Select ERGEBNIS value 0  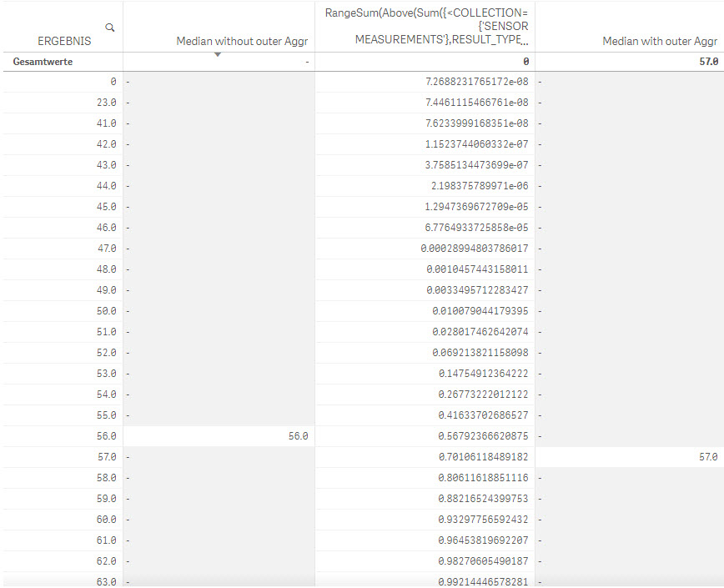click(113, 82)
